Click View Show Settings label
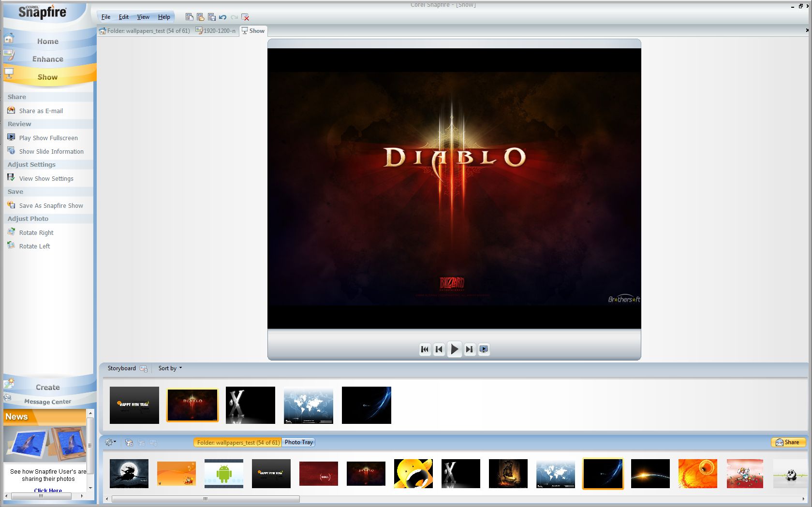Viewport: 812px width, 507px height. point(46,178)
